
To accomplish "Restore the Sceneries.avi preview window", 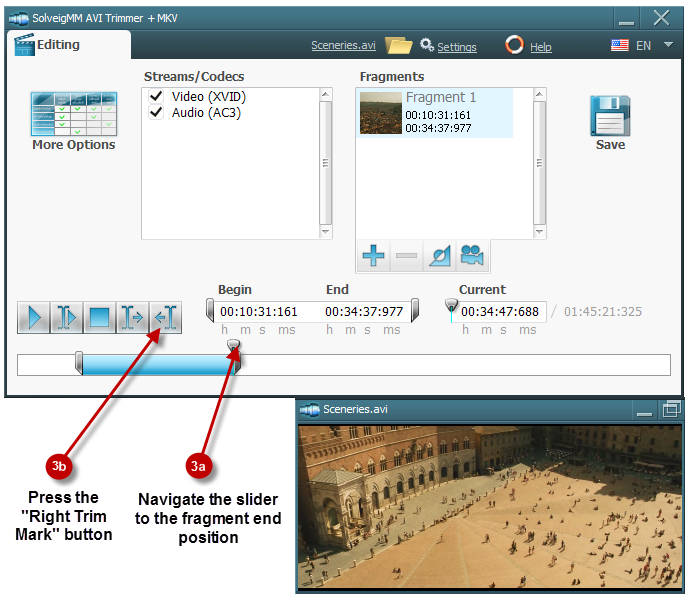I will [x=671, y=410].
